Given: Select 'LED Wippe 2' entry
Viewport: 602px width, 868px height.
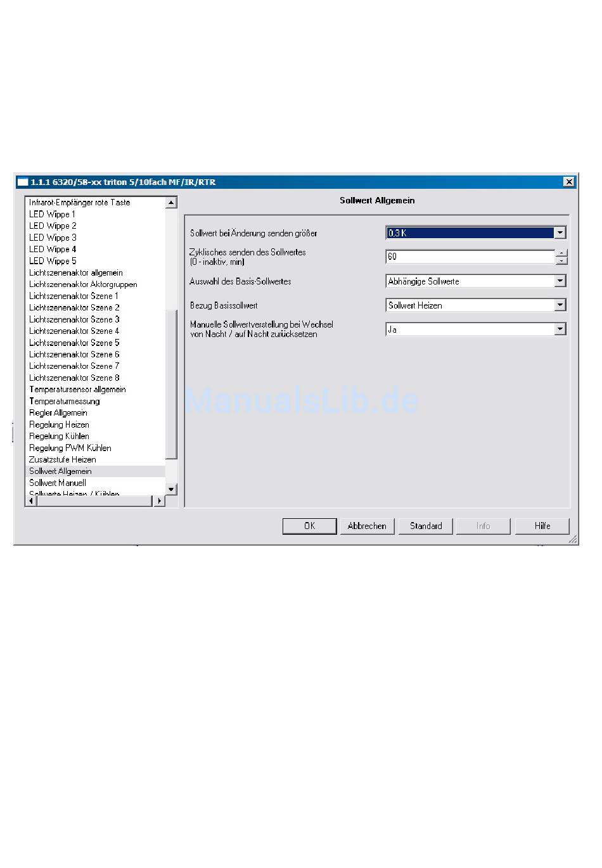Looking at the screenshot, I should pyautogui.click(x=53, y=226).
